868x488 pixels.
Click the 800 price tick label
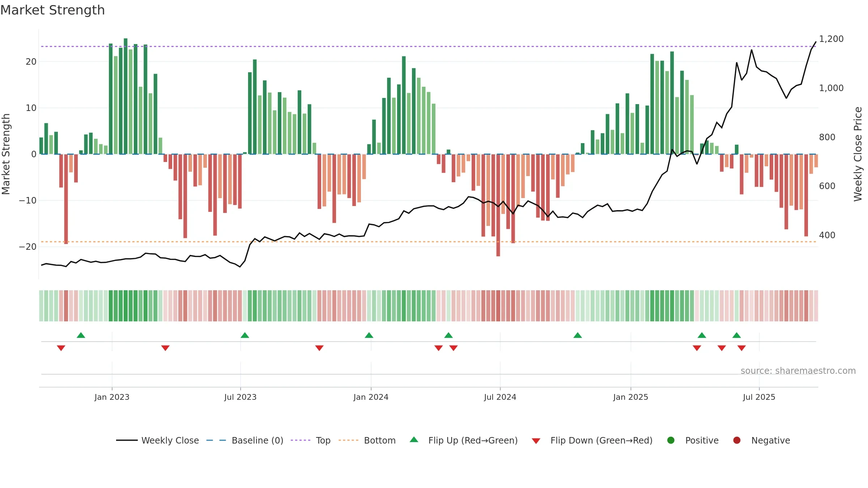click(827, 137)
